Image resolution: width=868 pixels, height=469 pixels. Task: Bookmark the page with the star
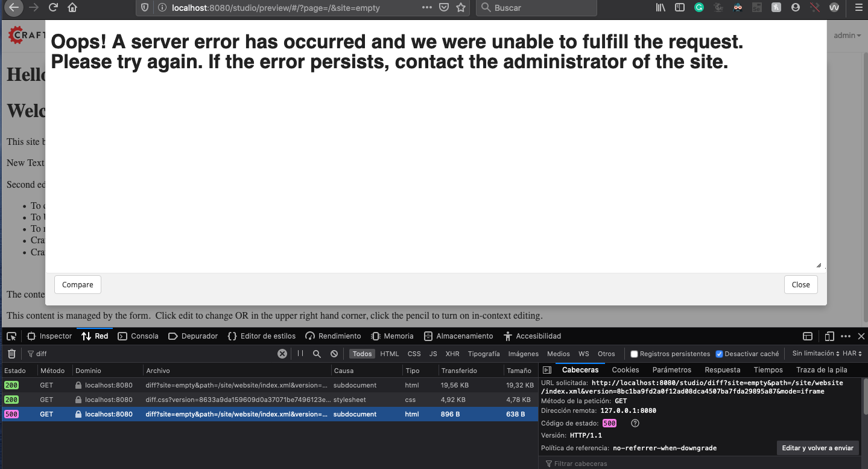click(x=461, y=8)
